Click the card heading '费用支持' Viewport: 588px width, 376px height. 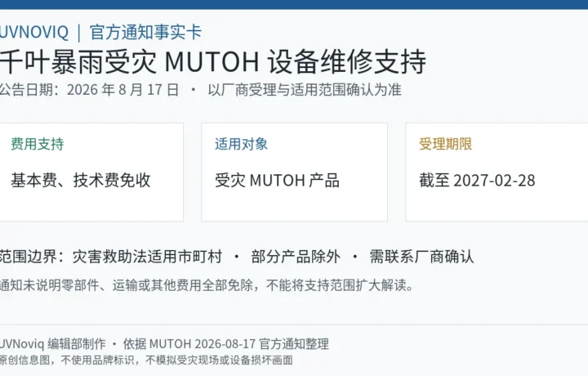click(38, 144)
